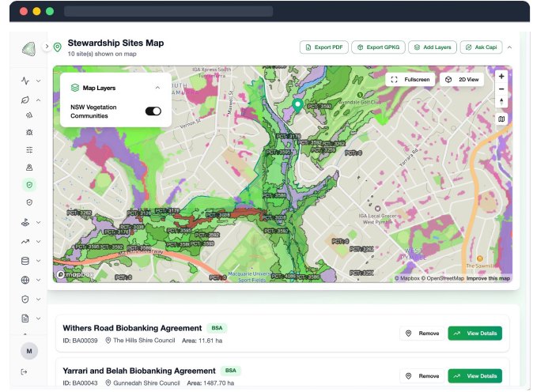View Details for Withers Road Biobanking Agreement
Screen dimensions: 533x392
474,334
